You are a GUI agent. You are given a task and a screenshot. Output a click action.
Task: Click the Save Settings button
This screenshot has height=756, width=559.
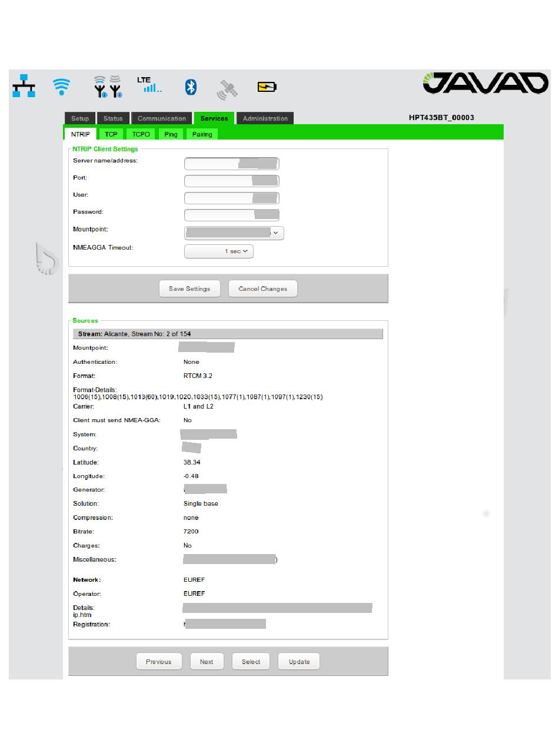click(189, 289)
